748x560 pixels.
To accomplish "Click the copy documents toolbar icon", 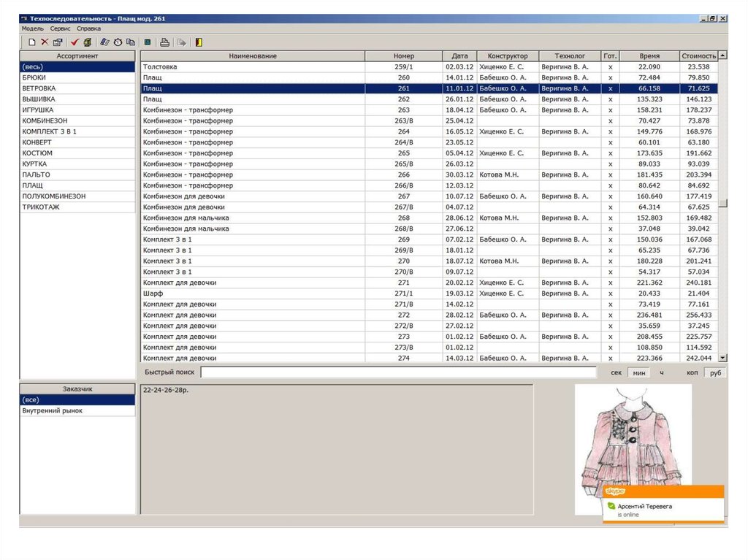I will (131, 42).
